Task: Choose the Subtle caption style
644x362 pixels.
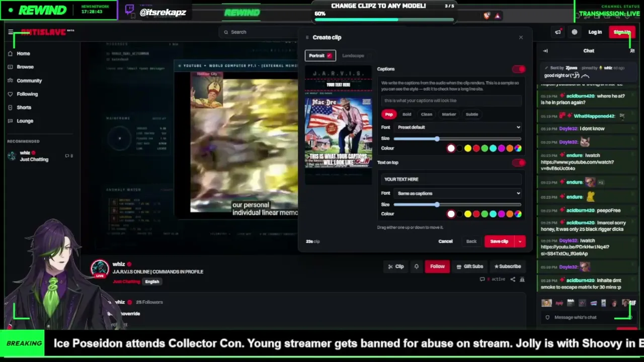Action: tap(472, 114)
